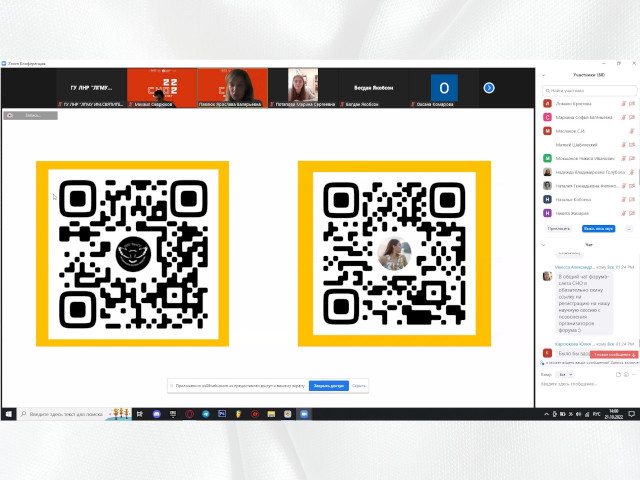
Task: Click the Windows taskbar search box
Action: [x=74, y=414]
